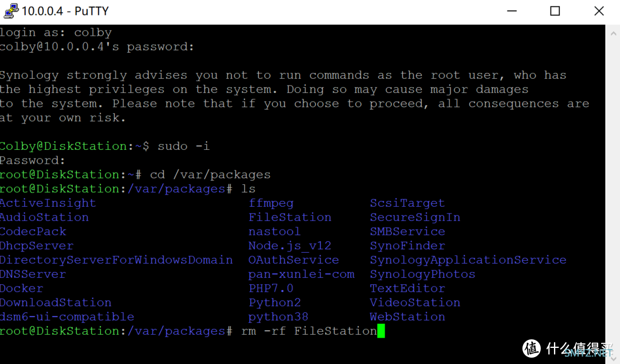Screen dimensions: 620x364
Task: Minimize the PuTTY window
Action: [x=511, y=11]
